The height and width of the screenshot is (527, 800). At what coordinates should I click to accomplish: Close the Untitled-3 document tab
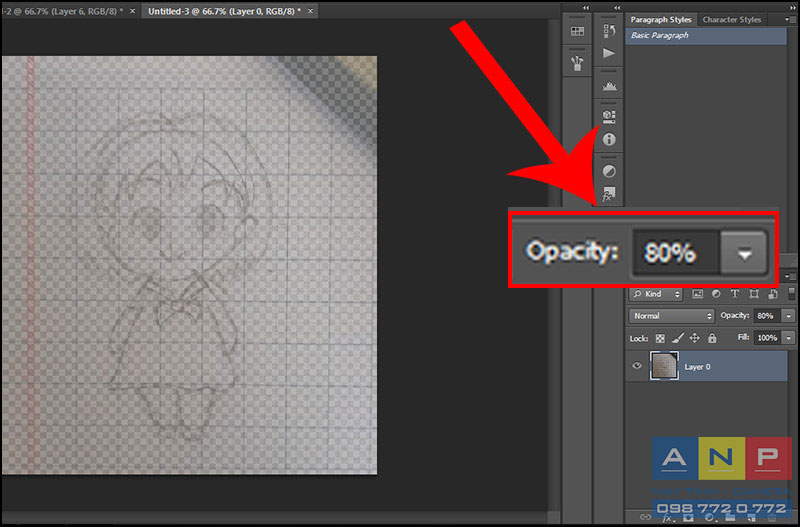click(311, 11)
